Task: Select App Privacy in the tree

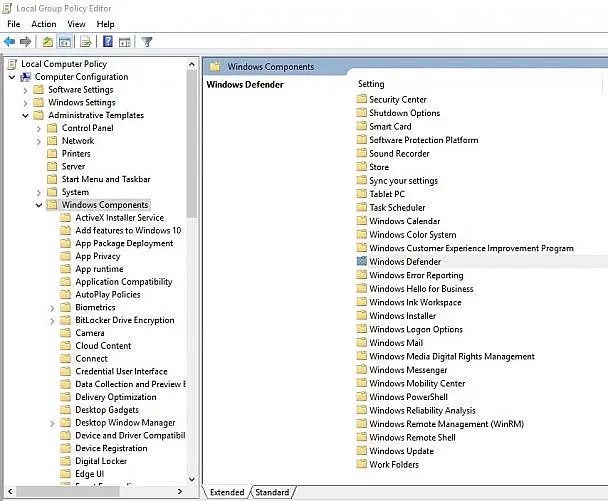Action: (98, 256)
